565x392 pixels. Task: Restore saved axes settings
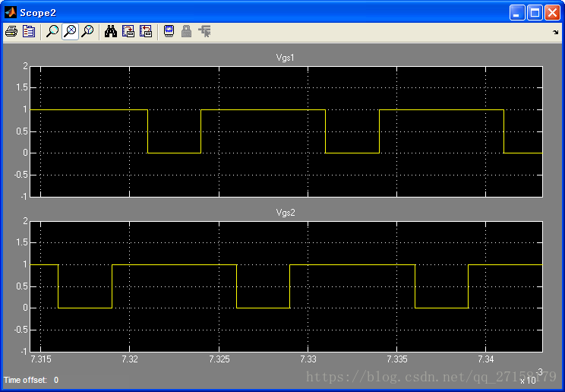pos(146,32)
